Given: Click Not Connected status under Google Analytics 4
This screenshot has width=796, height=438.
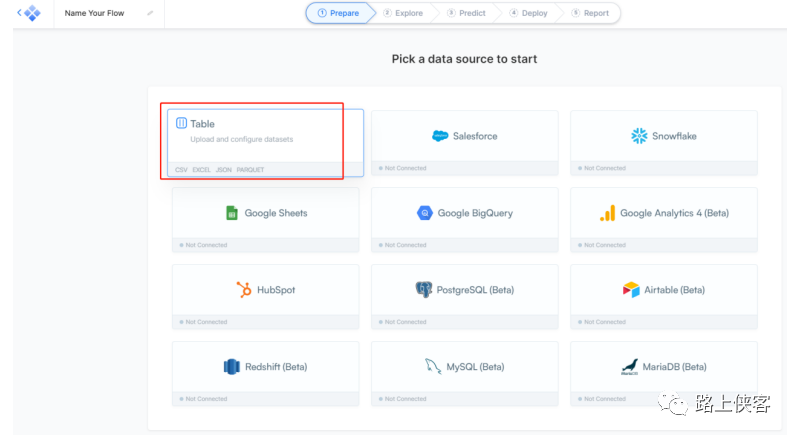Looking at the screenshot, I should pos(602,245).
